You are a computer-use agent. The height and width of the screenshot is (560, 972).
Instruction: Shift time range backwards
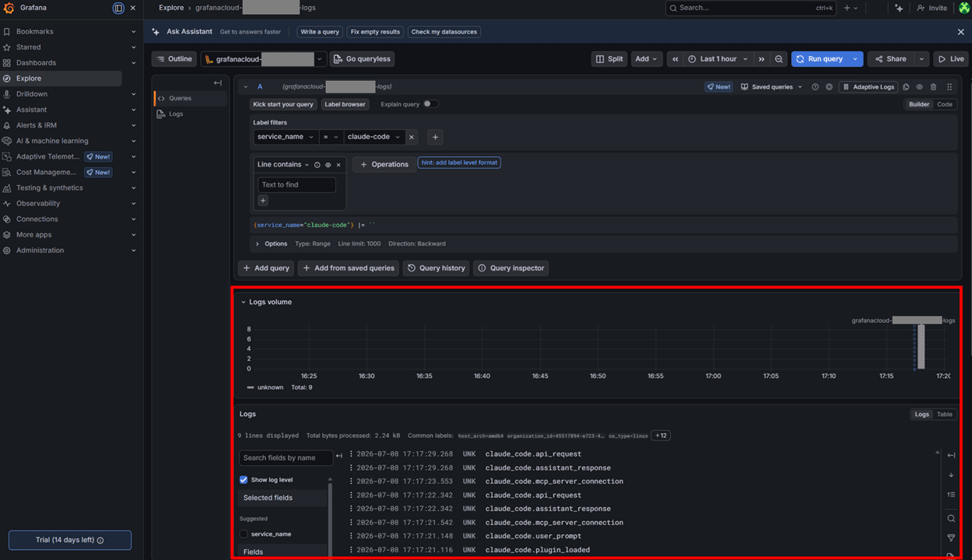coord(675,59)
